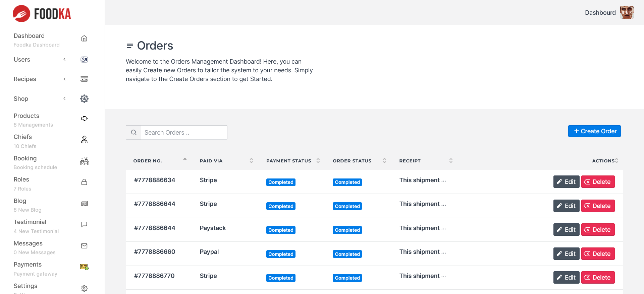The image size is (644, 294).
Task: Click the Dashboard home icon in the sidebar
Action: (x=84, y=39)
